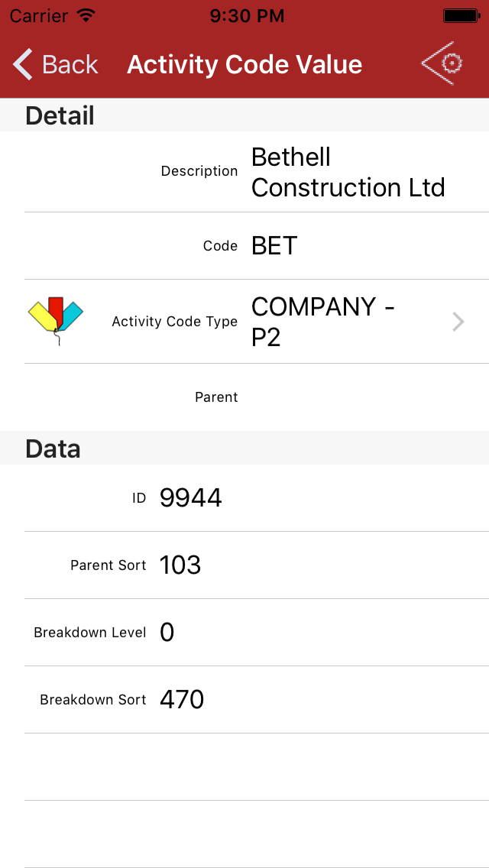The width and height of the screenshot is (489, 868).
Task: Tap the empty Parent field row
Action: tap(257, 397)
